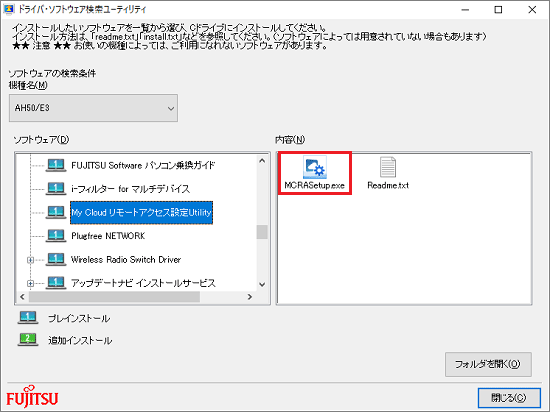Image resolution: width=550 pixels, height=412 pixels.
Task: Minimize the ドライバ・ソフトウェア検索ユーティリティ window
Action: tap(465, 10)
